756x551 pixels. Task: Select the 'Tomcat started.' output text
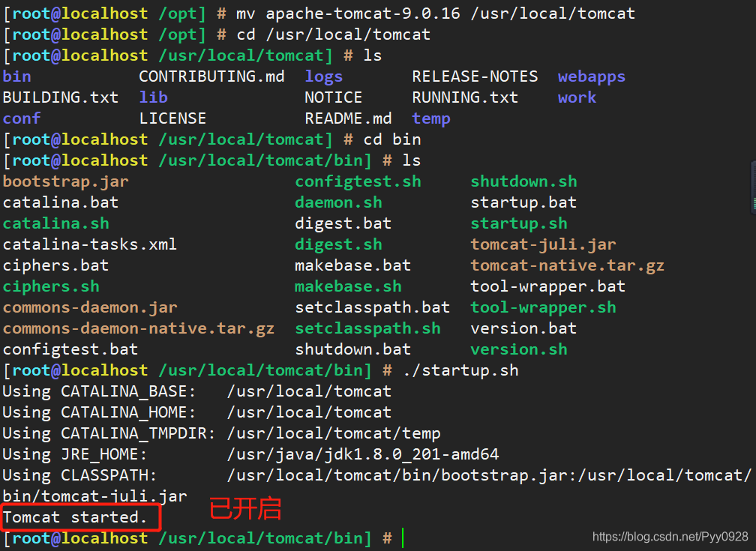point(75,517)
